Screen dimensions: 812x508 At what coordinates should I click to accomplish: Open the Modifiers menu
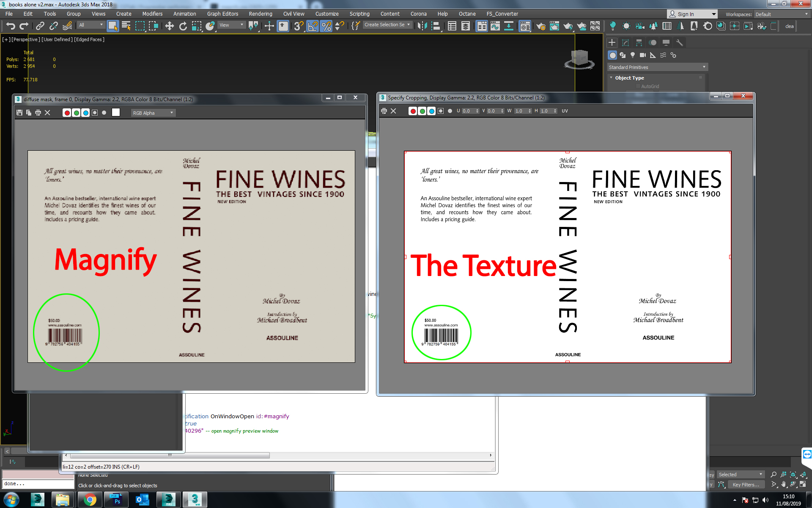pyautogui.click(x=152, y=14)
